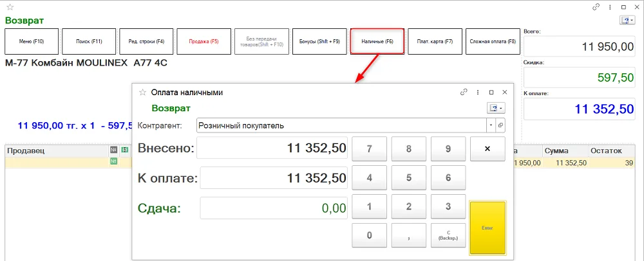Open the help dropdown in Оплата наличными dialog
This screenshot has width=644, height=261.
496,108
